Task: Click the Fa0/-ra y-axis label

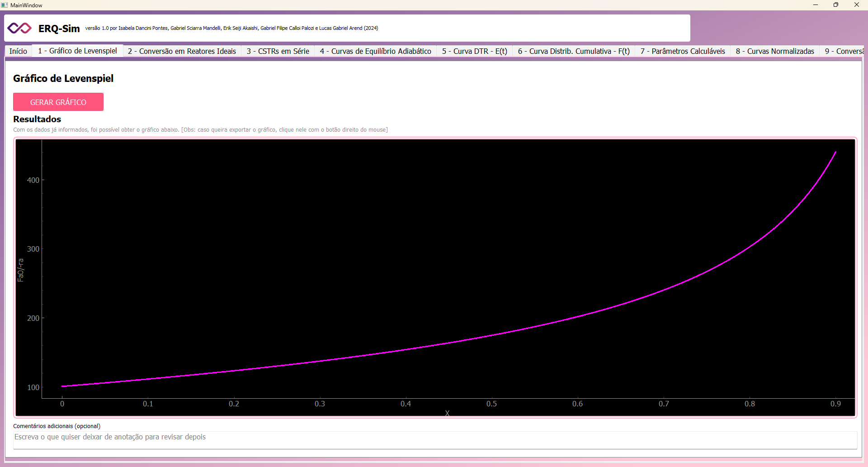Action: pos(20,270)
